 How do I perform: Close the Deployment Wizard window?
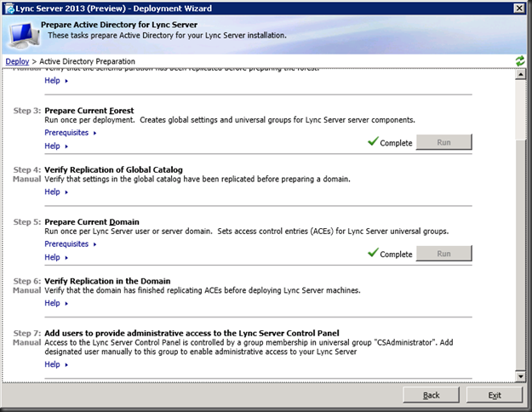[x=519, y=9]
